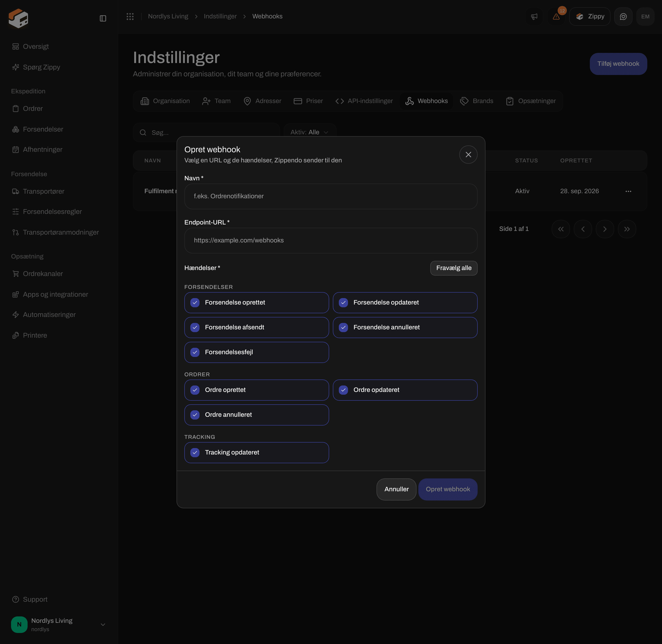Uncheck Ordre opdateret event
The width and height of the screenshot is (662, 644).
coord(405,390)
